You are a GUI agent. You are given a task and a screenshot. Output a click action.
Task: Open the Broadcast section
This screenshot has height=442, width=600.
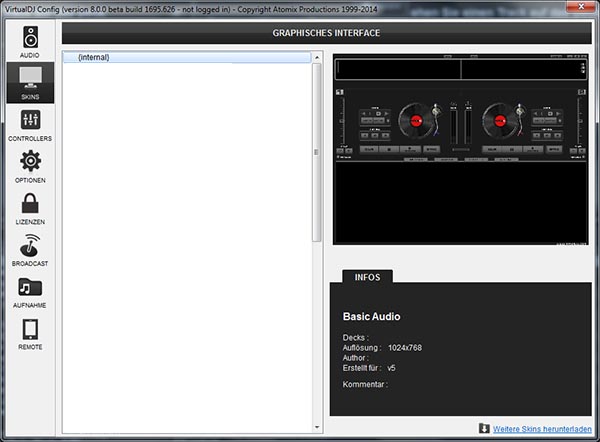(x=30, y=250)
